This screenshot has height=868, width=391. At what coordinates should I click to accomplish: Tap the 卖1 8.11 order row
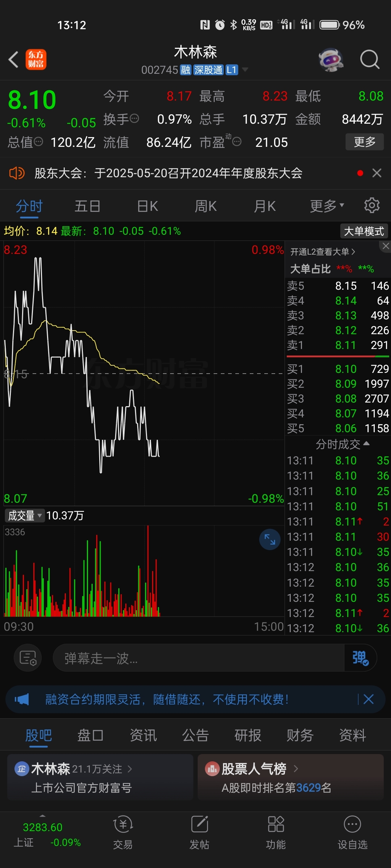[338, 345]
